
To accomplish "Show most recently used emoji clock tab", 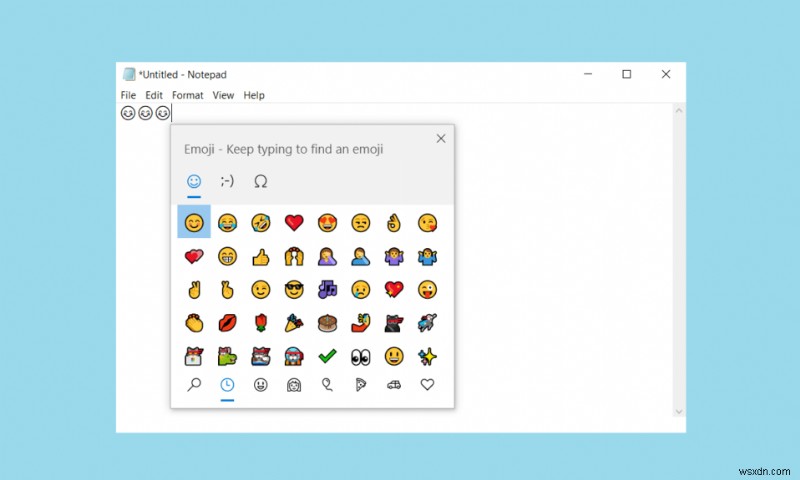I will click(x=227, y=385).
